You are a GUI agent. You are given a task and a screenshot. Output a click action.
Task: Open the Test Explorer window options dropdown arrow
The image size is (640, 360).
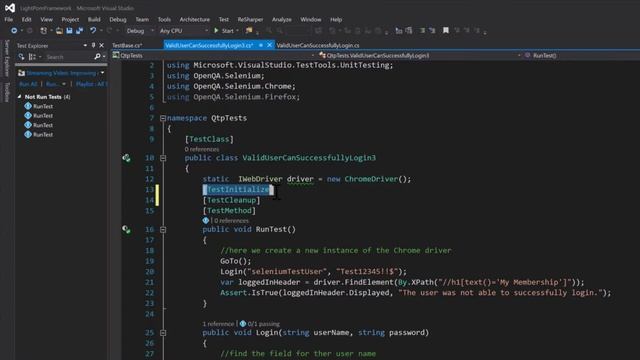85,45
